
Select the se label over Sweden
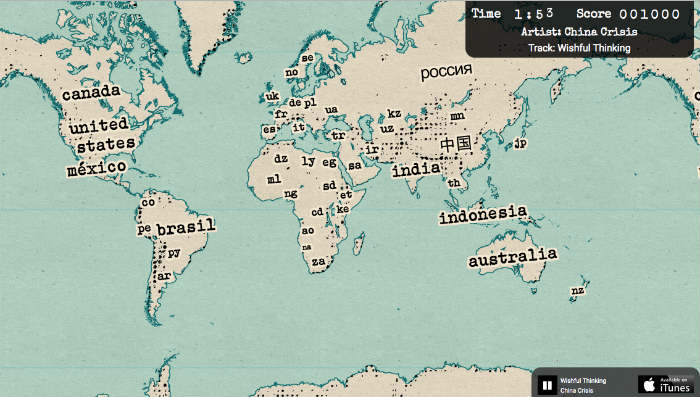click(x=307, y=58)
